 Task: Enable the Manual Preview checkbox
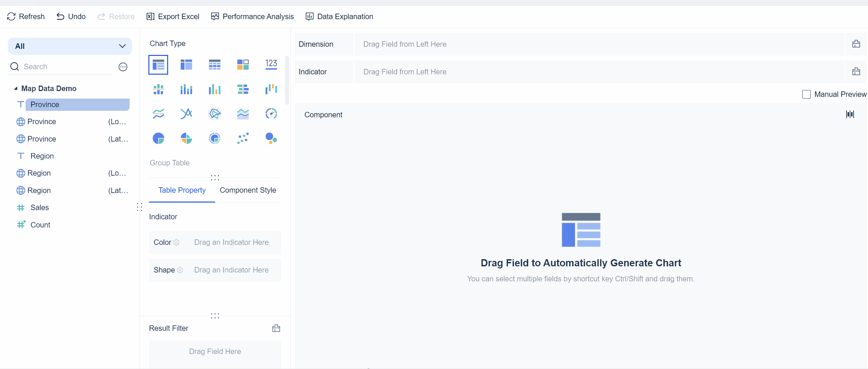pos(806,94)
